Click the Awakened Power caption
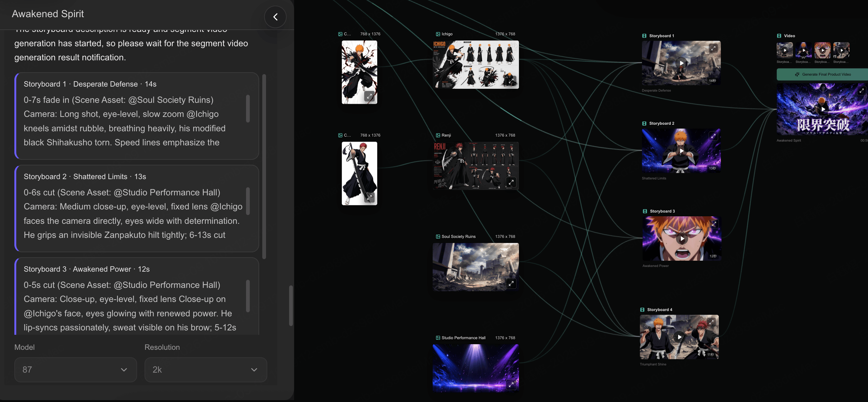 655,266
